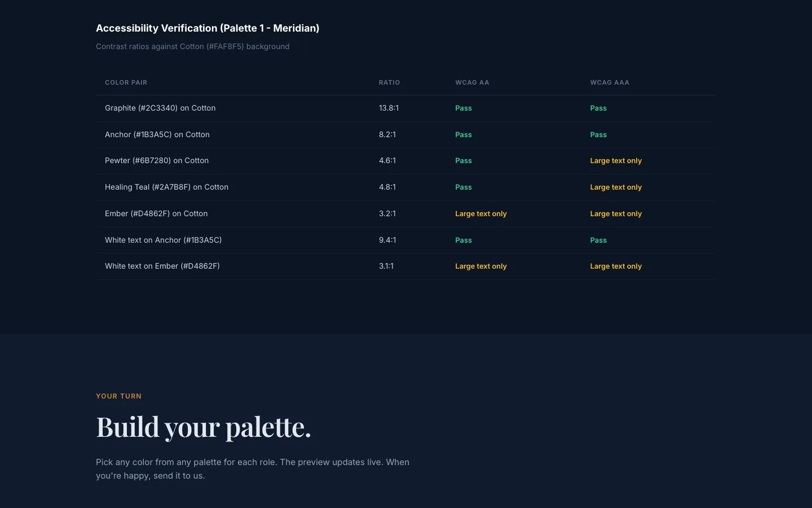Click WCAG AA 'Pass' in White on Anchor row
The height and width of the screenshot is (508, 812).
pos(464,240)
